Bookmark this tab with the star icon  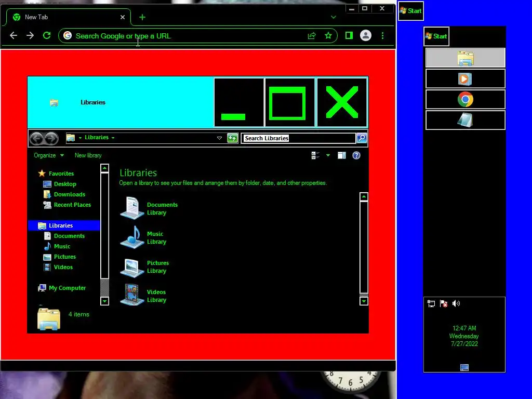coord(328,36)
